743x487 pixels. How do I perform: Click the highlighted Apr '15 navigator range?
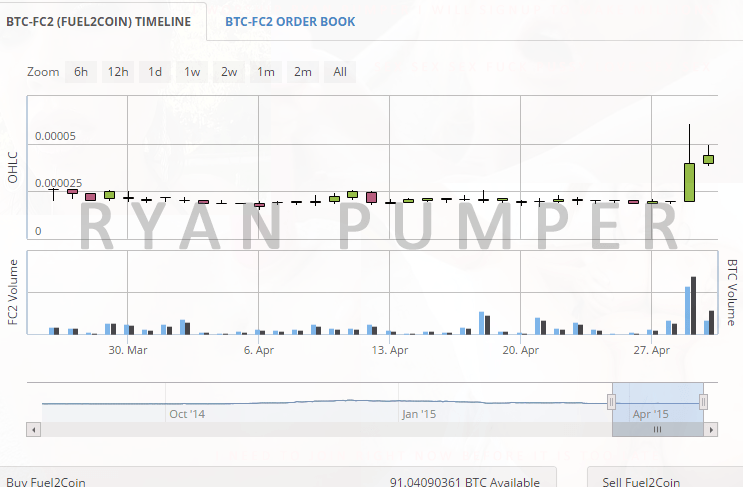[658, 402]
